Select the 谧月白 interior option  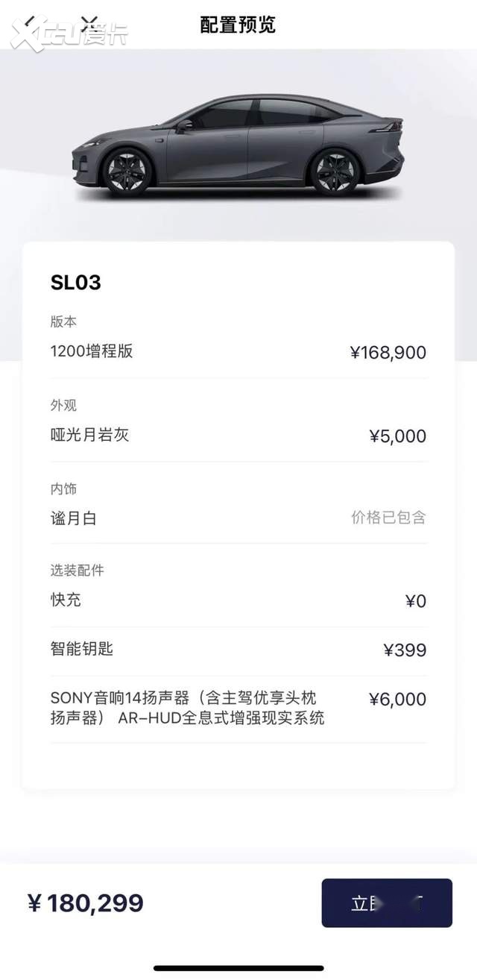73,518
